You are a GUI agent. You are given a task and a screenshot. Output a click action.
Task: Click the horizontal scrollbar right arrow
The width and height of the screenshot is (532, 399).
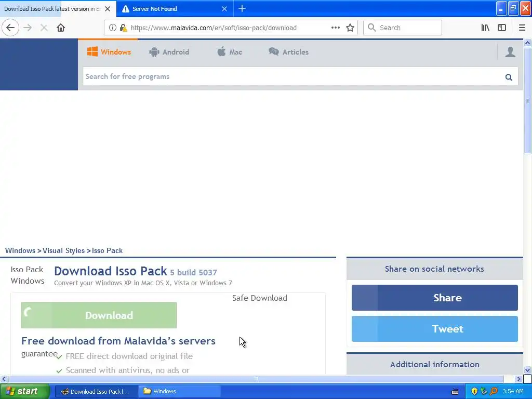click(x=518, y=379)
